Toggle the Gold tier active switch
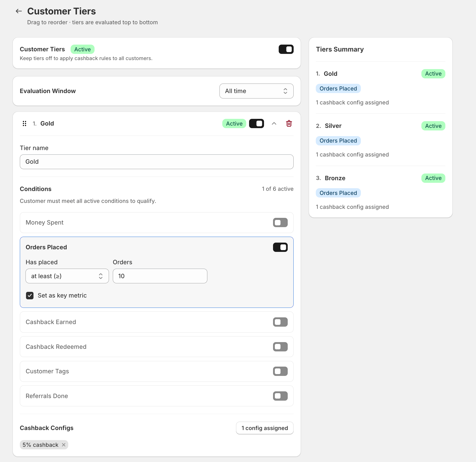 [256, 124]
